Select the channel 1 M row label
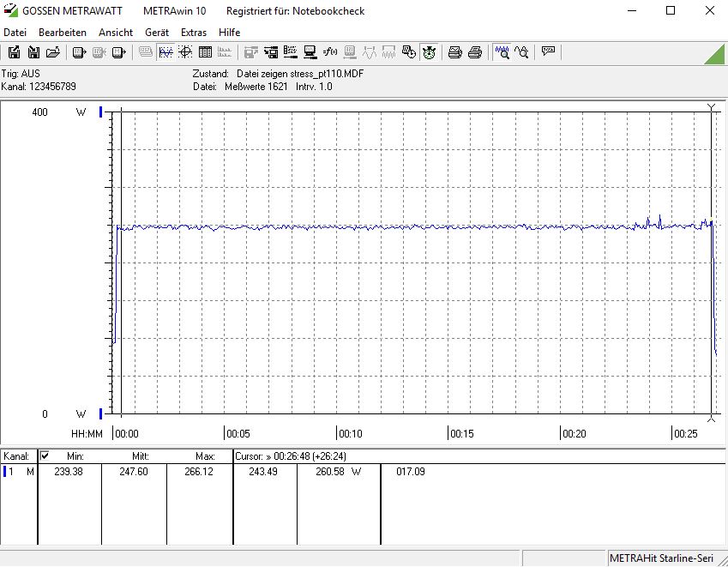Screen dimensions: 728x567 (x=21, y=472)
